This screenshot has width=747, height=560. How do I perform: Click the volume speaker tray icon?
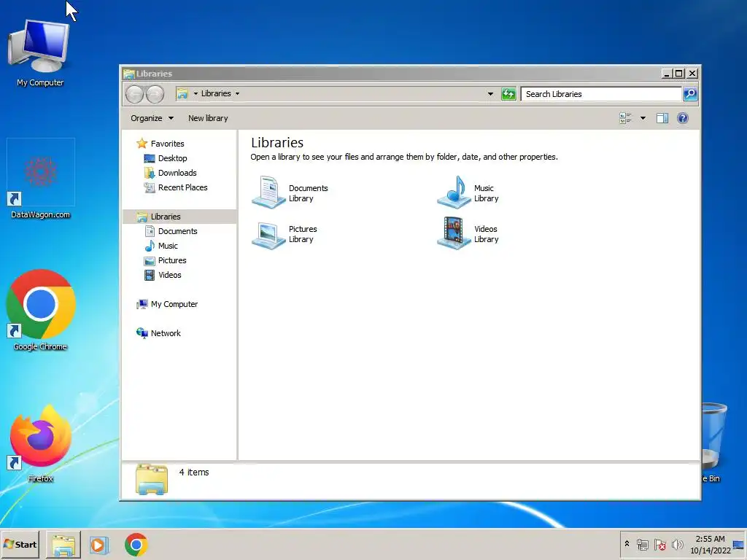pyautogui.click(x=677, y=545)
